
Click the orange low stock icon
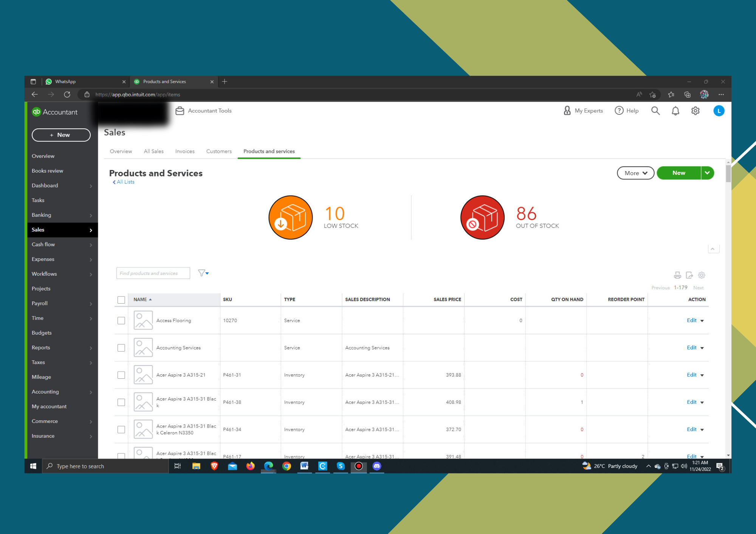290,218
